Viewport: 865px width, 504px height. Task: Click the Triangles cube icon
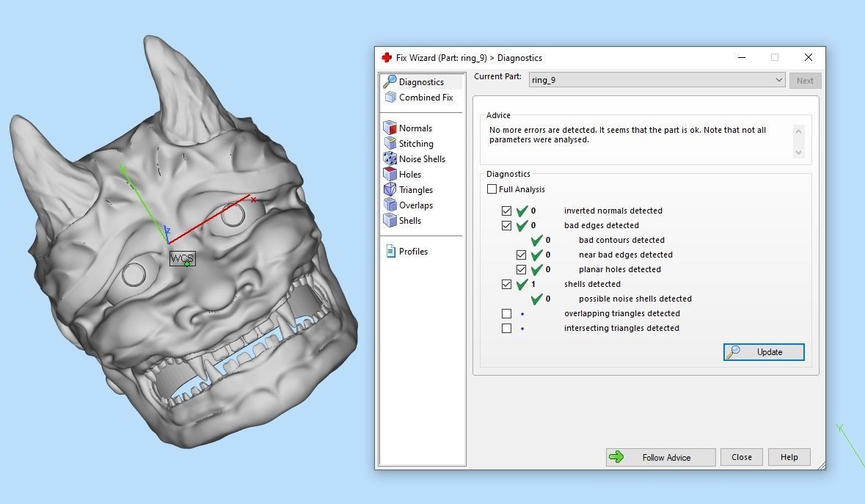click(390, 190)
